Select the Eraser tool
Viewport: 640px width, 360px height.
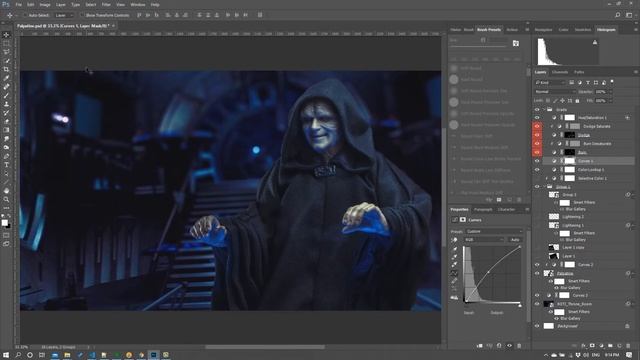(x=6, y=121)
